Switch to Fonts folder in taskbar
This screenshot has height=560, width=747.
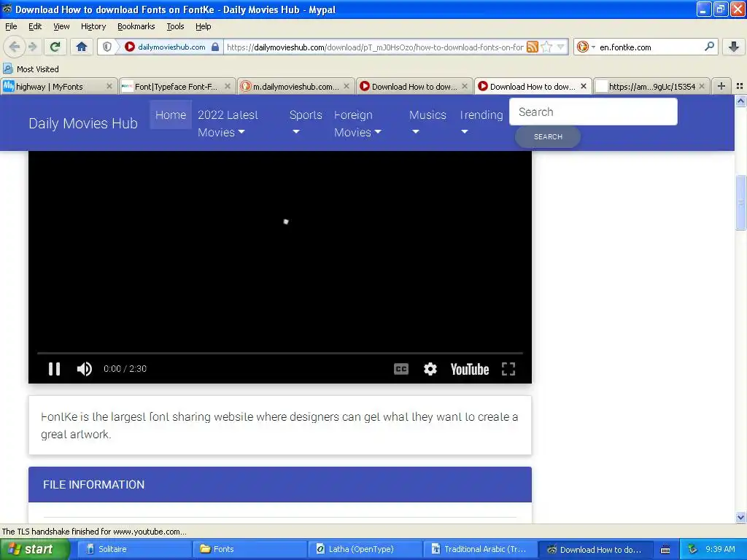coord(249,549)
